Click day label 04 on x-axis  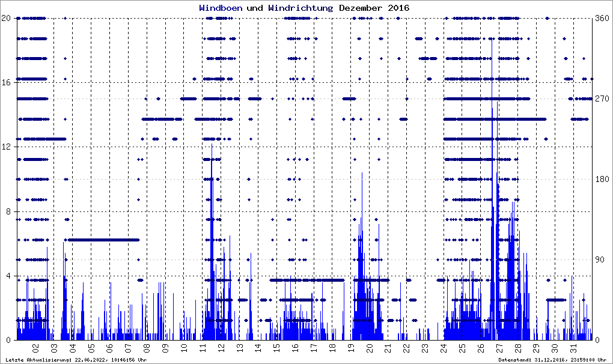click(73, 347)
